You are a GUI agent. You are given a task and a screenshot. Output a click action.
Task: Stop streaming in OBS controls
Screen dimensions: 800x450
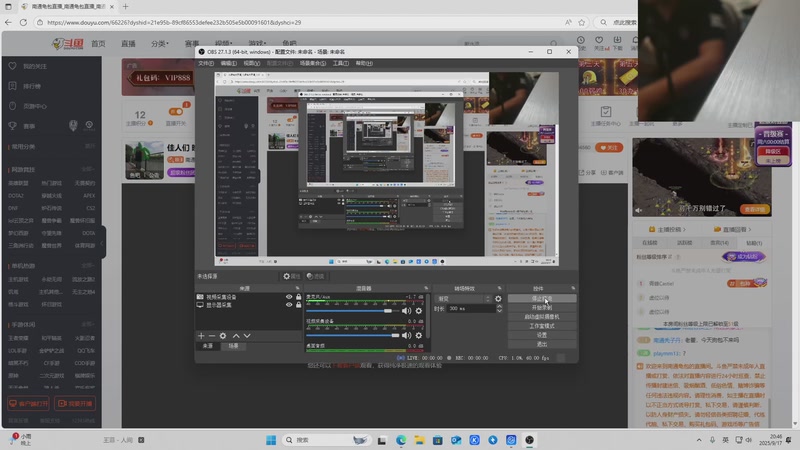(x=542, y=298)
